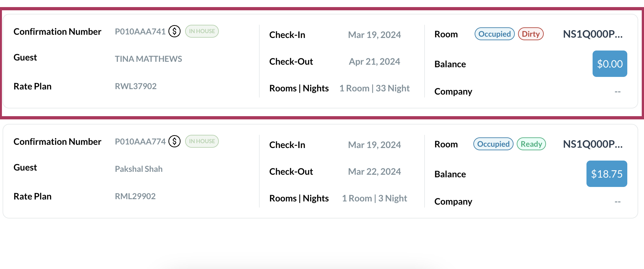This screenshot has width=644, height=269.
Task: Click dollar icon beside confirmation P010AAA741
Action: point(174,31)
